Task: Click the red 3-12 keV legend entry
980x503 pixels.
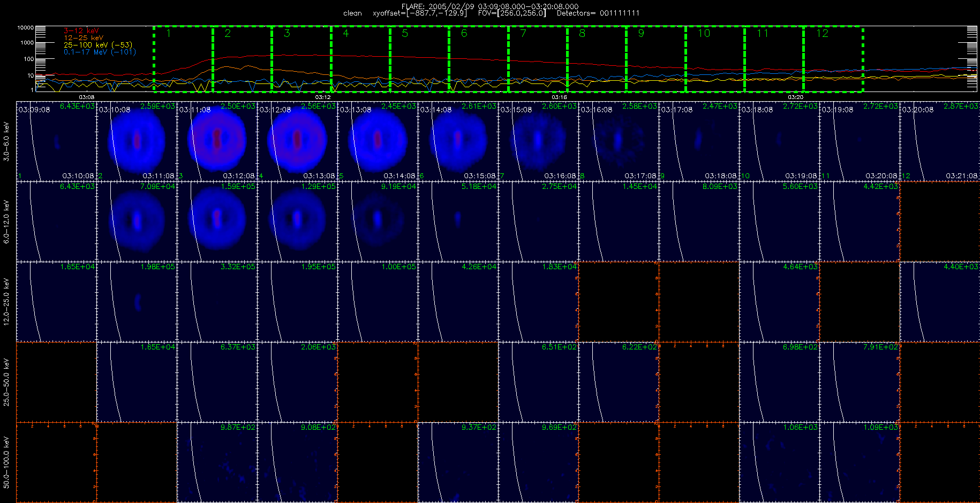Action: (81, 31)
